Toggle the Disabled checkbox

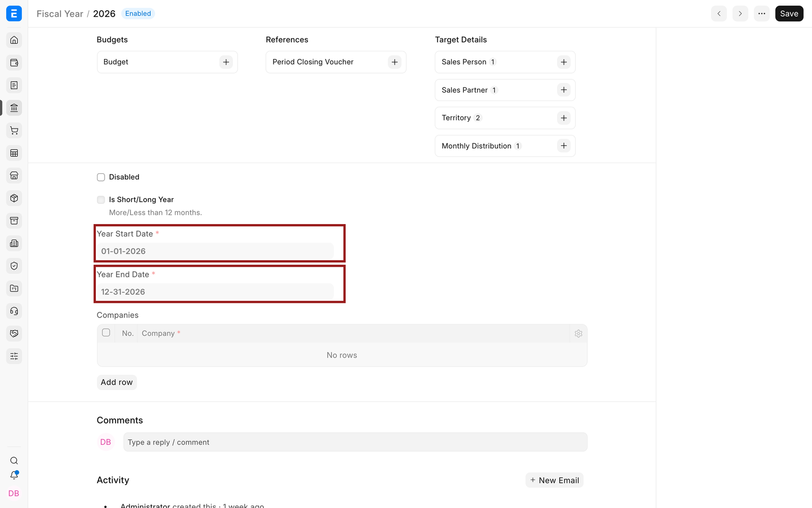point(101,177)
